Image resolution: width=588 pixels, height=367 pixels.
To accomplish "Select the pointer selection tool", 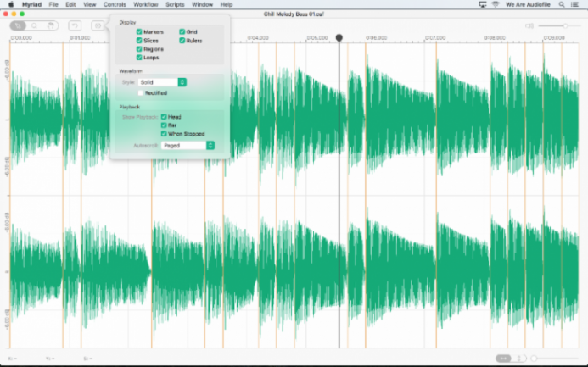I will [17, 25].
